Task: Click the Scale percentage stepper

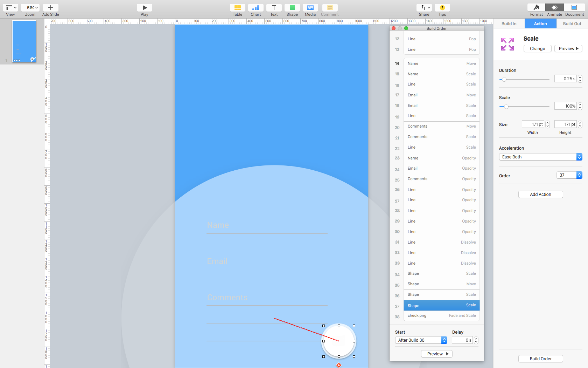Action: [580, 106]
